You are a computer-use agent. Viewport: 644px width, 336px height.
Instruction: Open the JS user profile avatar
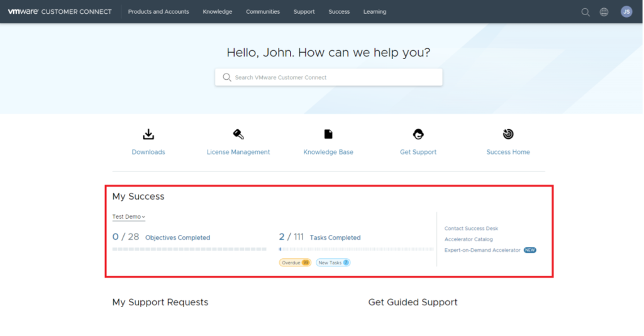[x=626, y=12]
